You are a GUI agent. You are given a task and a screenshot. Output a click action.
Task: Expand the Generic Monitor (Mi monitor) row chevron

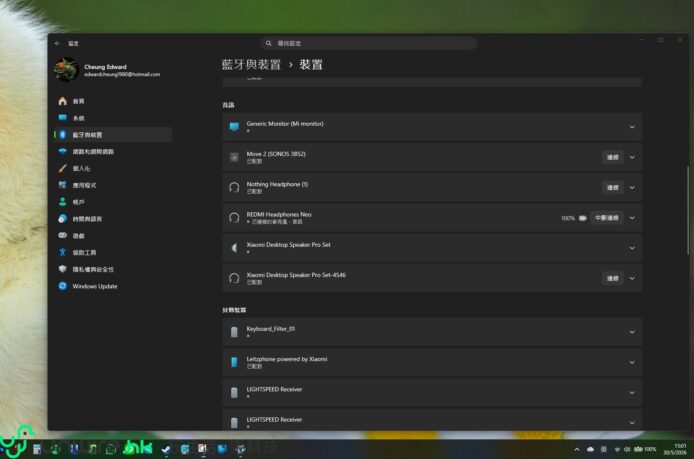click(632, 127)
